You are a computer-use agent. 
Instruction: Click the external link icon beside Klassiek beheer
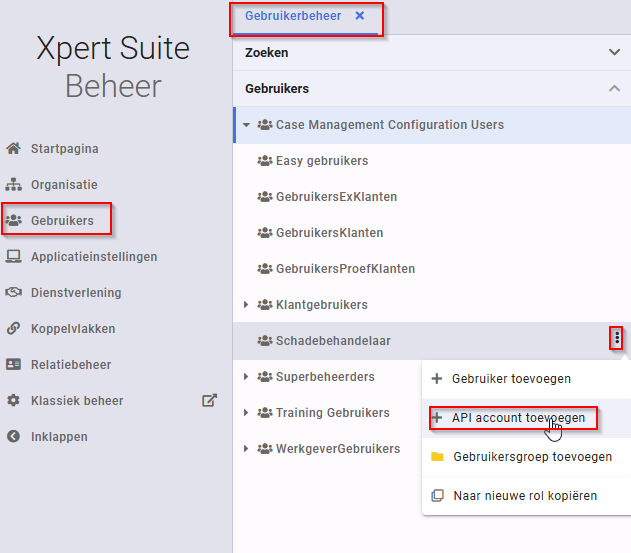[209, 400]
